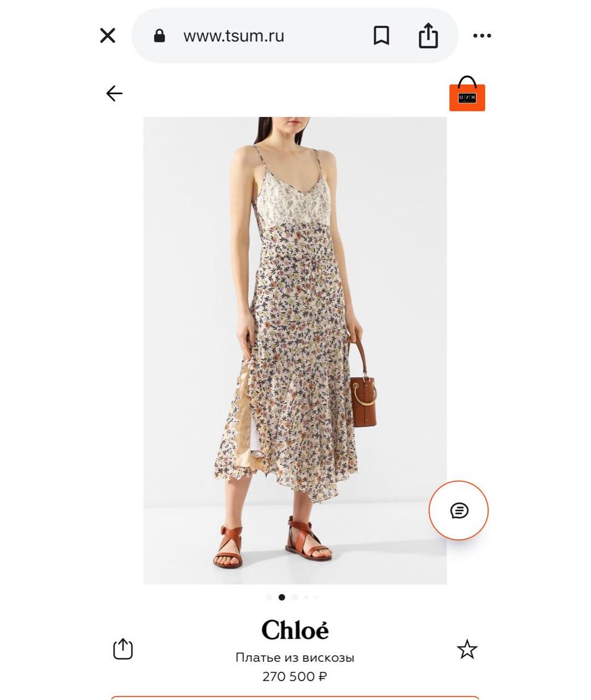Viewport: 591px width, 700px height.
Task: Tap the lock icon for site security
Action: (159, 36)
